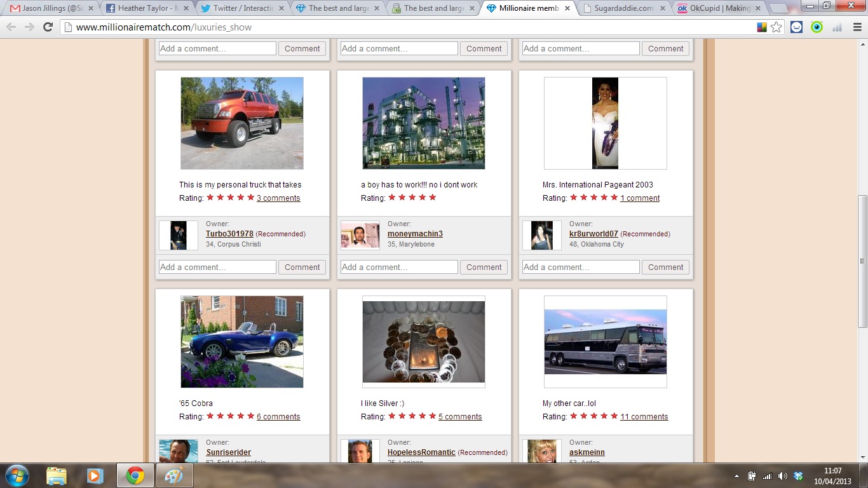Open askmeinn's profile link
This screenshot has width=868, height=488.
coord(587,452)
